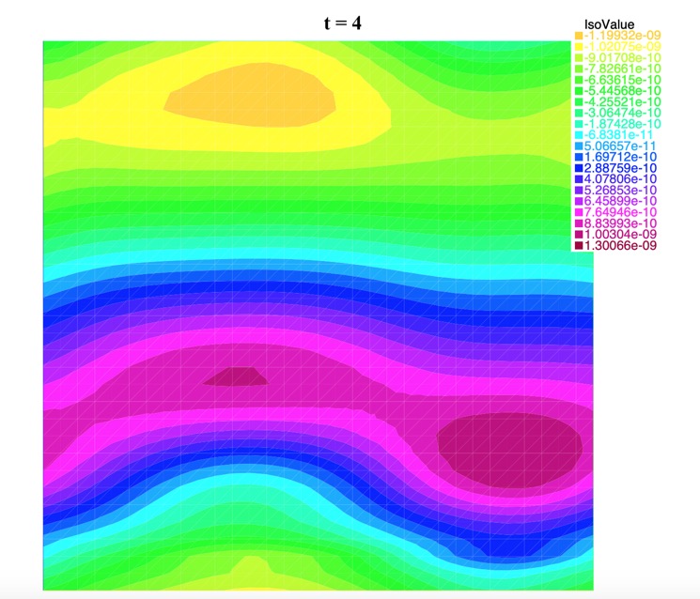Select the swatch beside 4.07806e-10

tap(579, 179)
